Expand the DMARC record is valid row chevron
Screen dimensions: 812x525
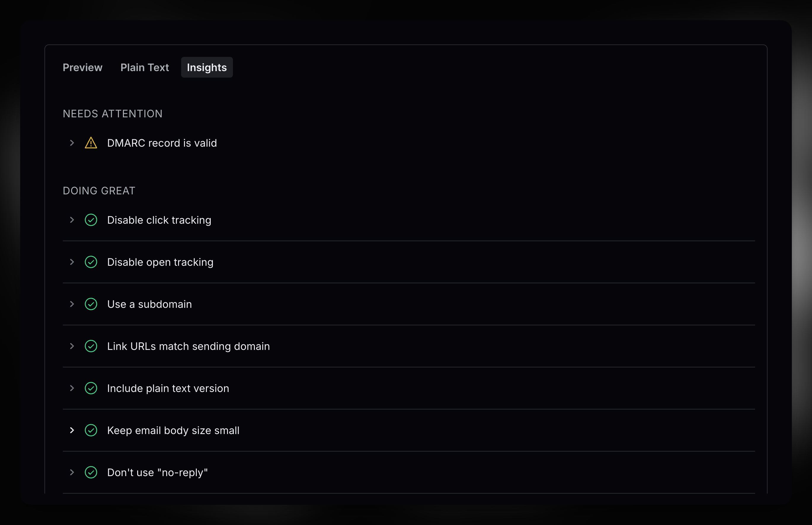coord(72,143)
